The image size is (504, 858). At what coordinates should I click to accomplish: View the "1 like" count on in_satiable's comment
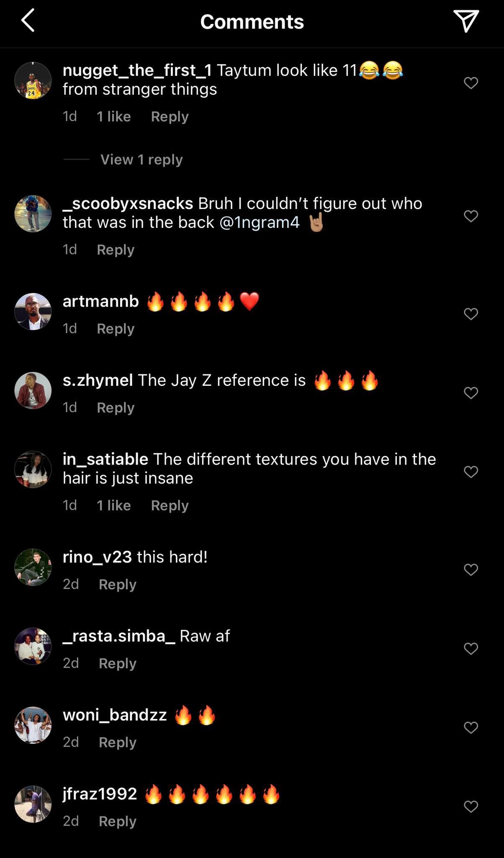(x=113, y=506)
